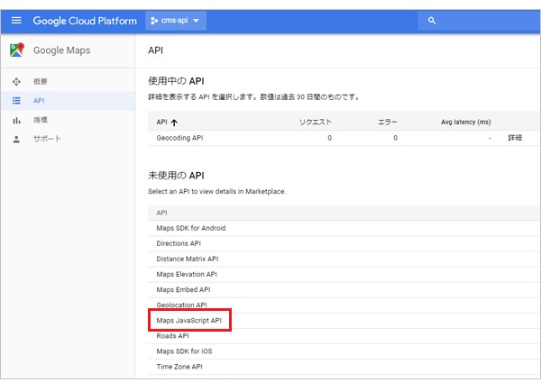Image resolution: width=541 pixels, height=392 pixels.
Task: Open the cms-api project dropdown
Action: point(176,21)
